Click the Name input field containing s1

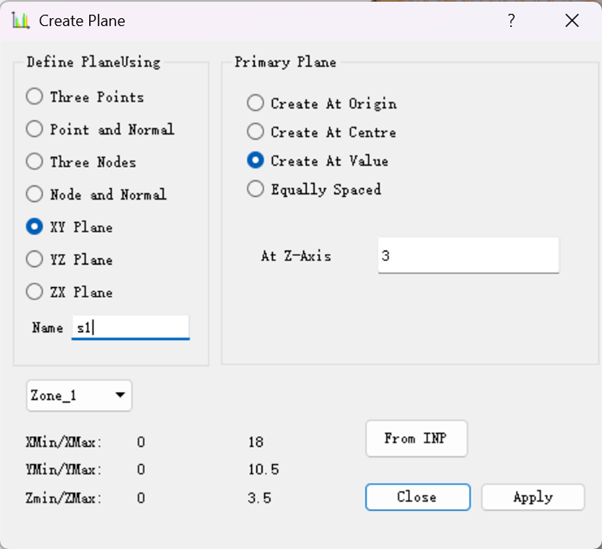[131, 327]
